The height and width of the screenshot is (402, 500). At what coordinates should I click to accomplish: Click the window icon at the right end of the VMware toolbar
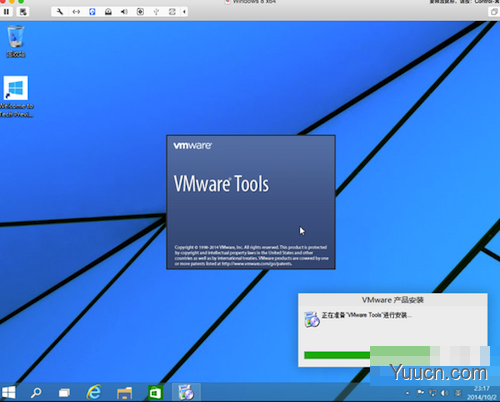(494, 12)
